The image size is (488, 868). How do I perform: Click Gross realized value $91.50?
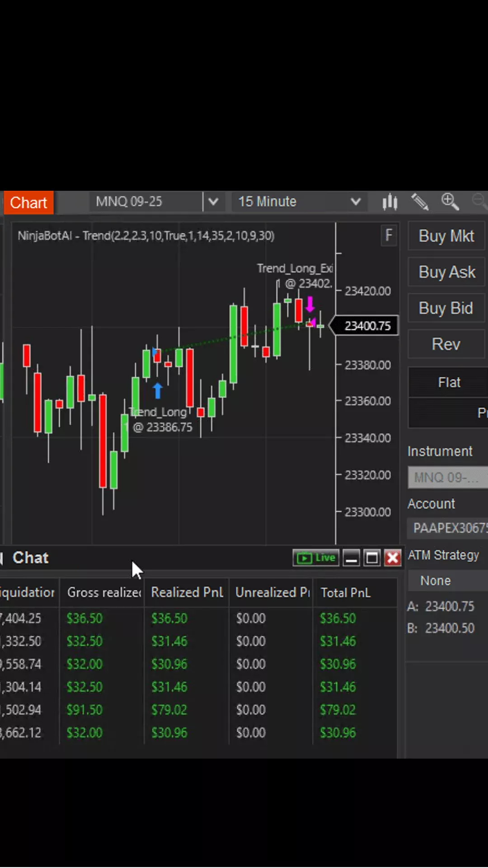point(84,710)
